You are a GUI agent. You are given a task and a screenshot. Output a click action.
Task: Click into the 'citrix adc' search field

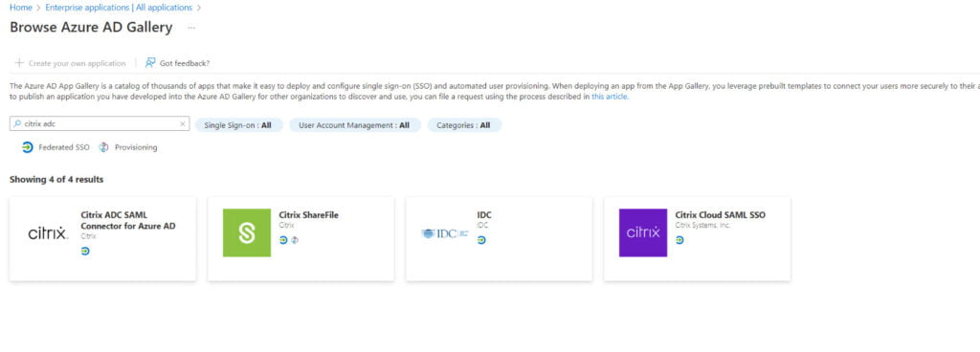click(99, 124)
